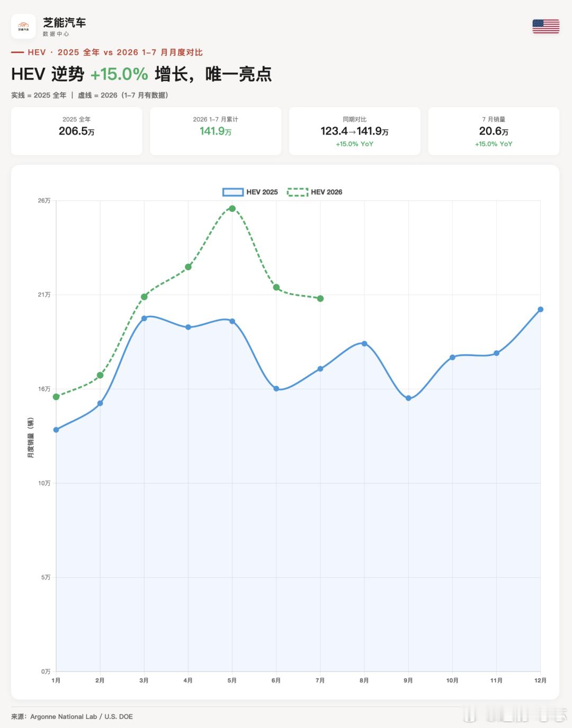
Task: Click the 2025 November blue data point
Action: (x=496, y=353)
